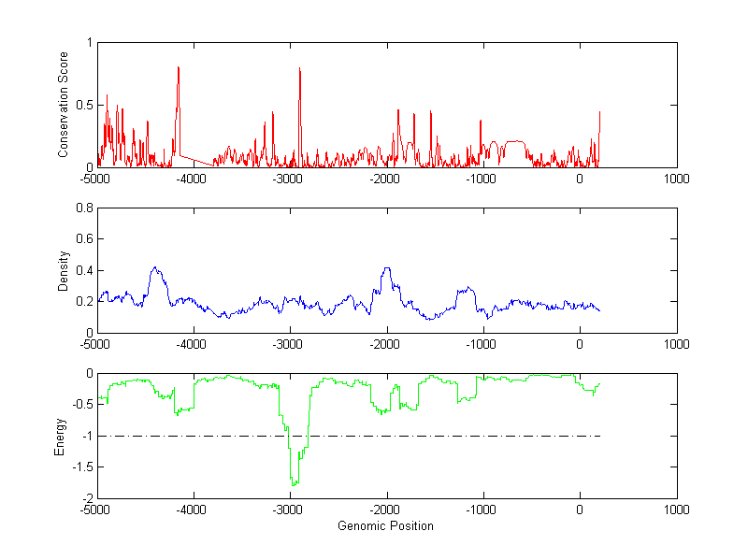Click the '-2' tick on the Energy axis
The height and width of the screenshot is (560, 748).
[x=85, y=498]
